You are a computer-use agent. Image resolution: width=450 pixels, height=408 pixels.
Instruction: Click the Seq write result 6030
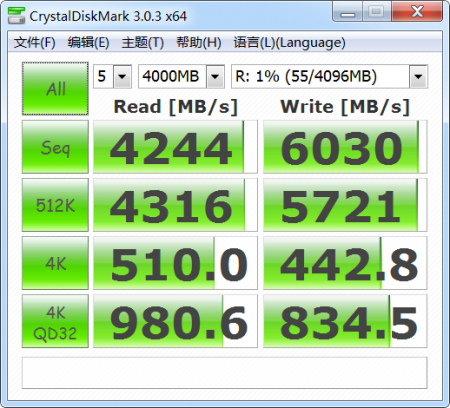pos(345,147)
